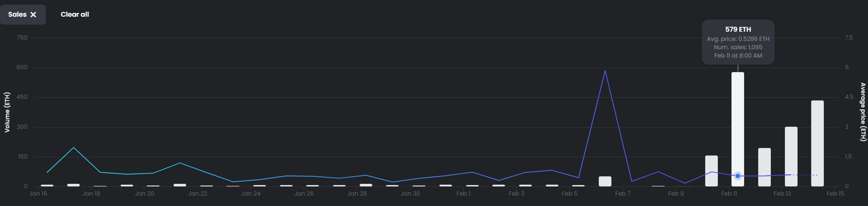Click the Volume (ETH) axis title
Screen dimensions: 868x206
click(7, 113)
